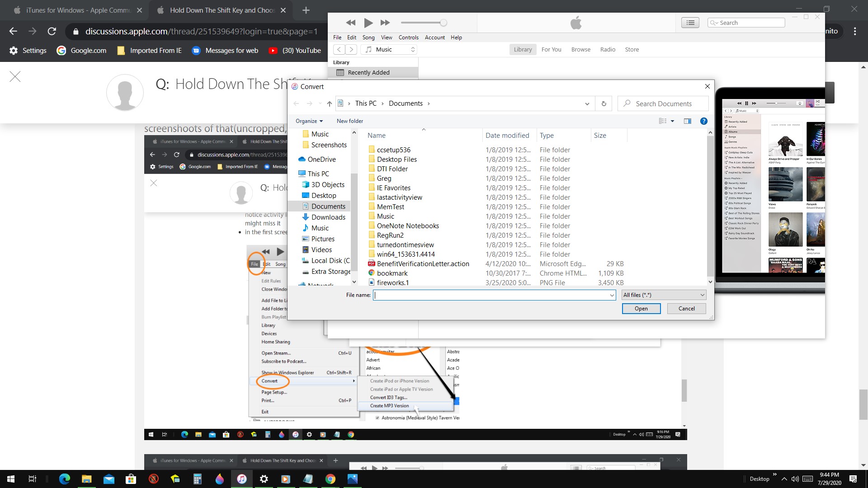Screen dimensions: 868x488
Task: Open the file dialog help icon
Action: [x=703, y=121]
